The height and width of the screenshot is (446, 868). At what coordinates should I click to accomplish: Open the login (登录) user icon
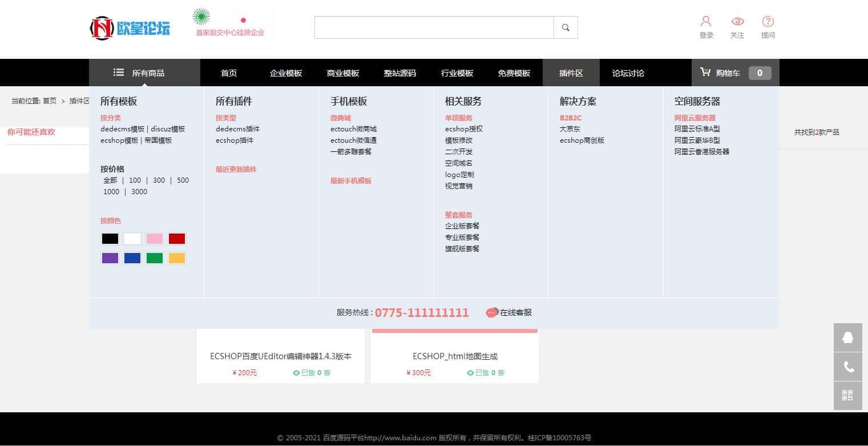(706, 22)
